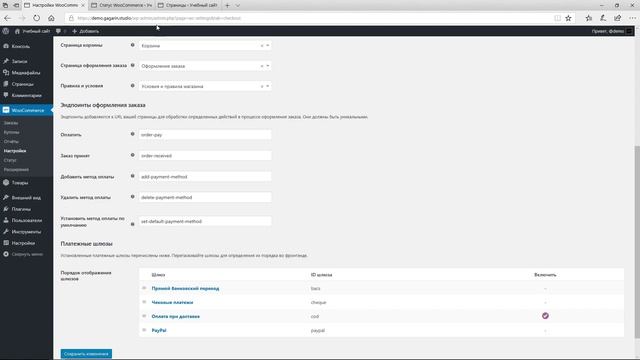Go back with browser back arrow
Screen dimensions: 640x360
point(7,18)
